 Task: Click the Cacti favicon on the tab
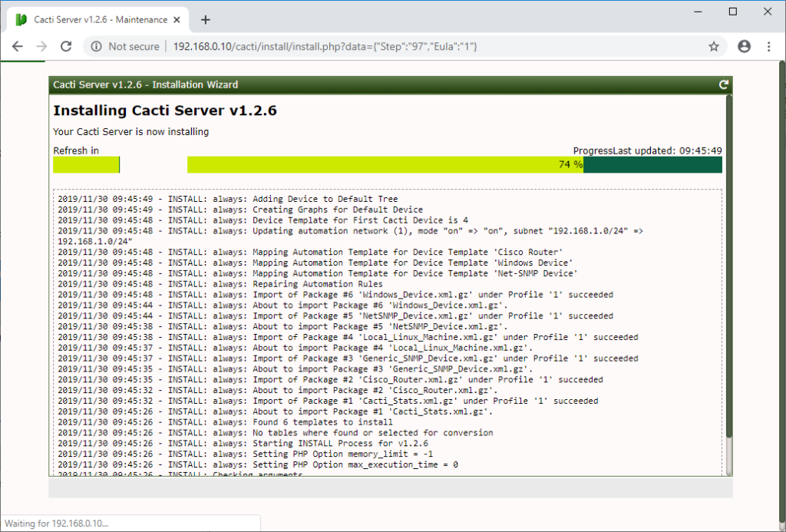point(21,20)
